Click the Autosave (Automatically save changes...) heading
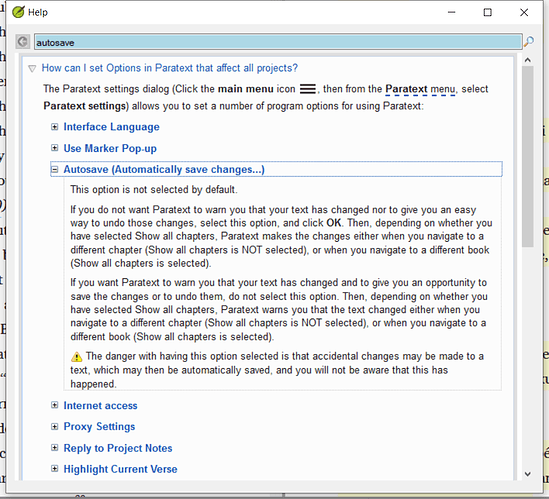549x499 pixels. point(164,169)
